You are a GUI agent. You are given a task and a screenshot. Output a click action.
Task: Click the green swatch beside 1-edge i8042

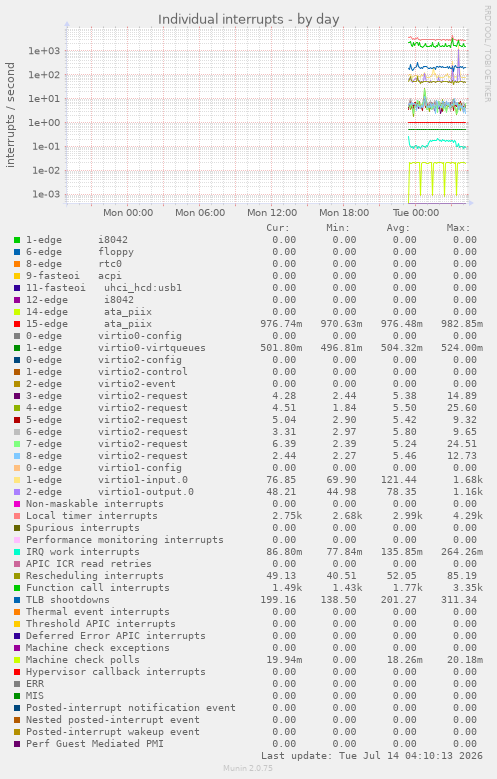pos(17,240)
